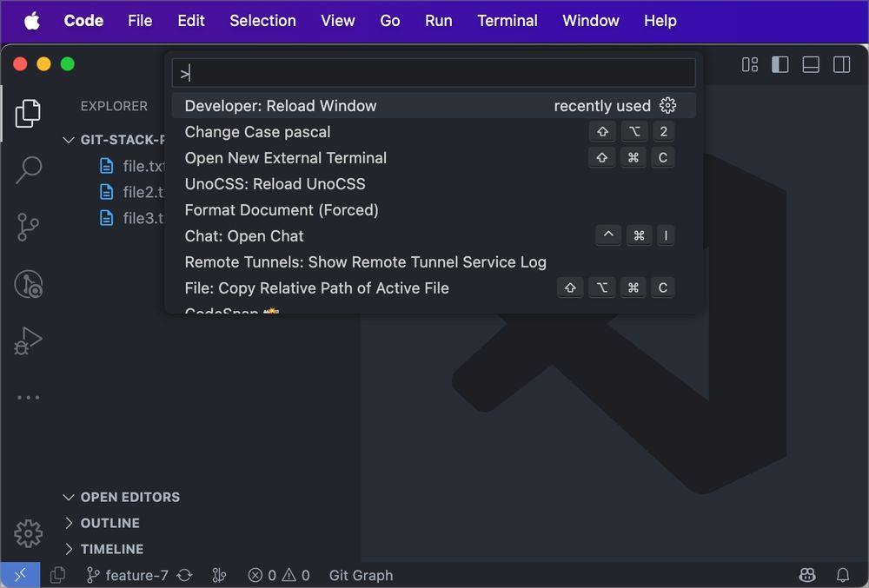Open the Source Control view
The image size is (869, 588).
click(x=28, y=227)
